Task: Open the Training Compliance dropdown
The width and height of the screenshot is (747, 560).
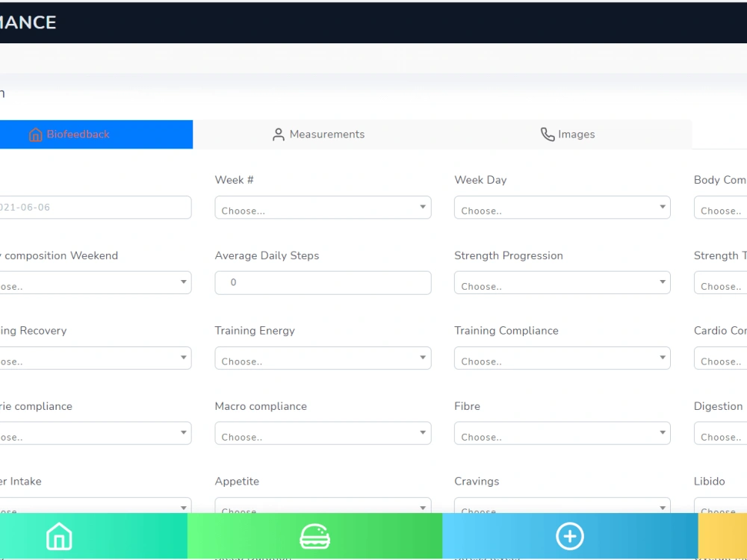Action: (x=562, y=358)
